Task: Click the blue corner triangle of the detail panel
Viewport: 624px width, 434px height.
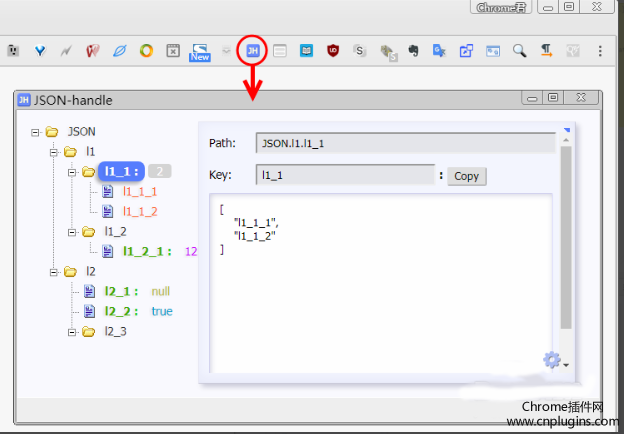Action: [567, 130]
